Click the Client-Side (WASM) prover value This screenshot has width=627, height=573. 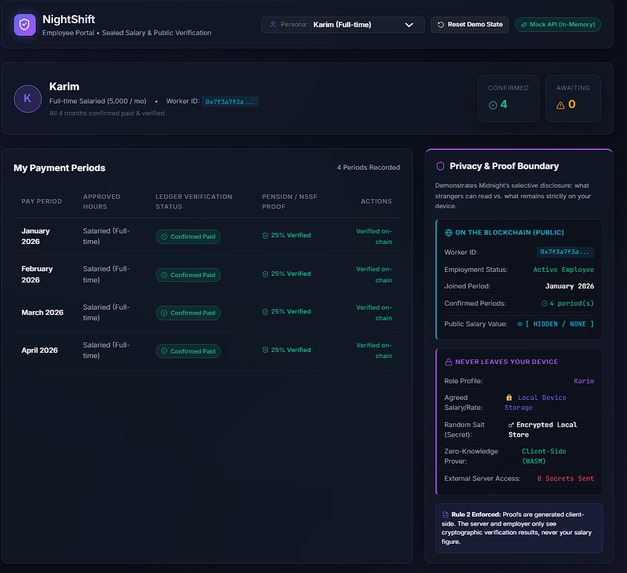(544, 456)
